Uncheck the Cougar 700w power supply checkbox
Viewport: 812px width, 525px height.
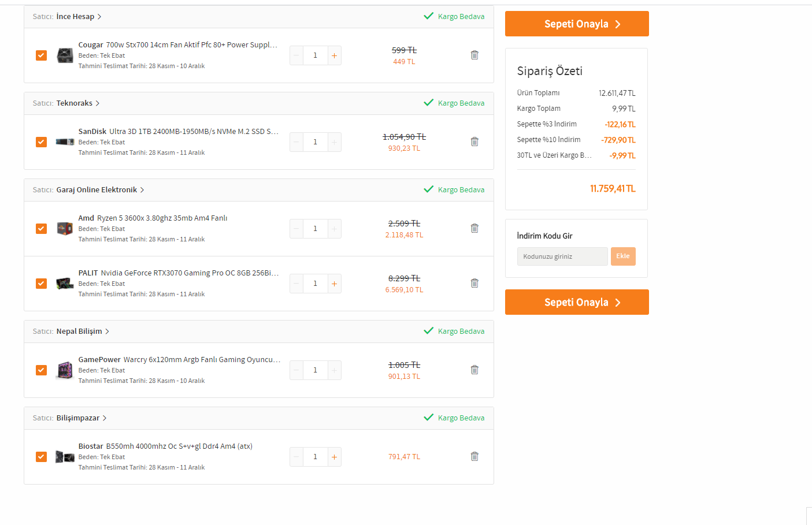41,55
